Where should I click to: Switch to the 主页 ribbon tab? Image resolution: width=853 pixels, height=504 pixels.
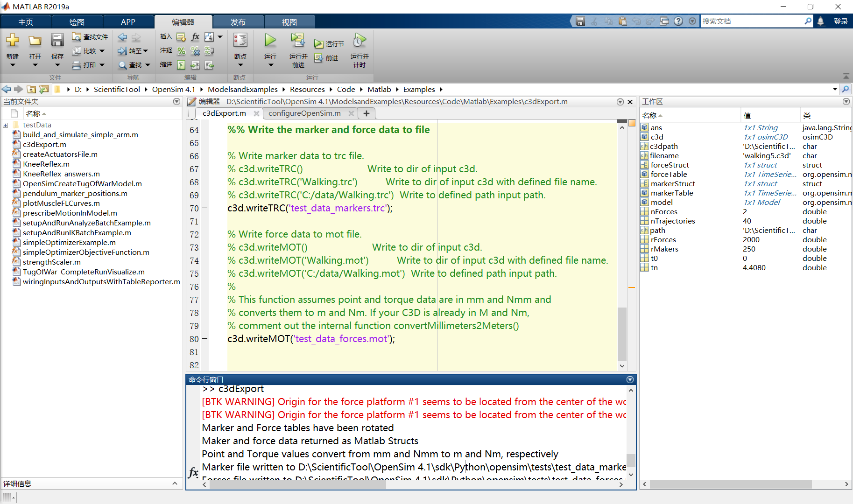[x=26, y=22]
